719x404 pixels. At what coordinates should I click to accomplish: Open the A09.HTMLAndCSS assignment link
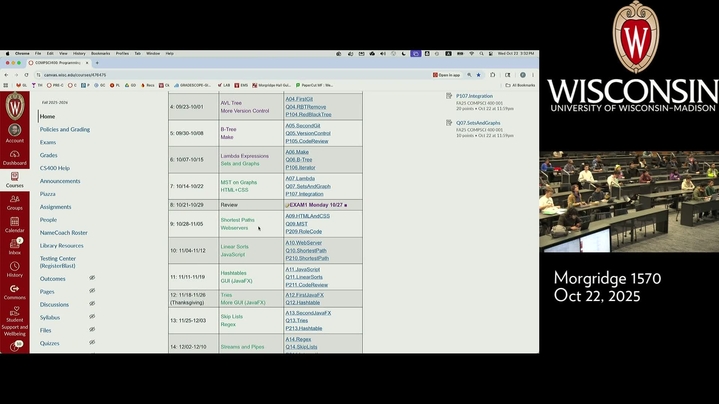pos(307,216)
